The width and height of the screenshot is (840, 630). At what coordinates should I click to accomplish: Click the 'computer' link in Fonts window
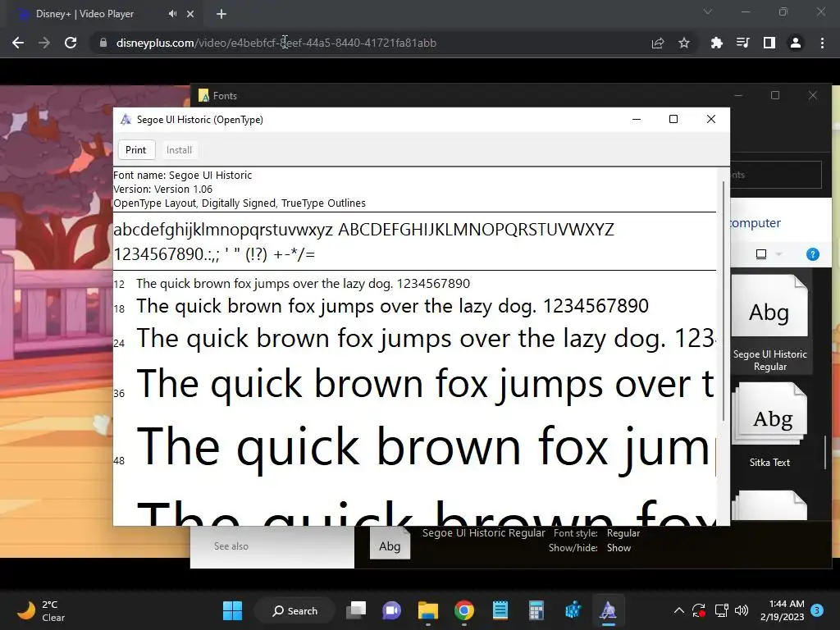756,223
